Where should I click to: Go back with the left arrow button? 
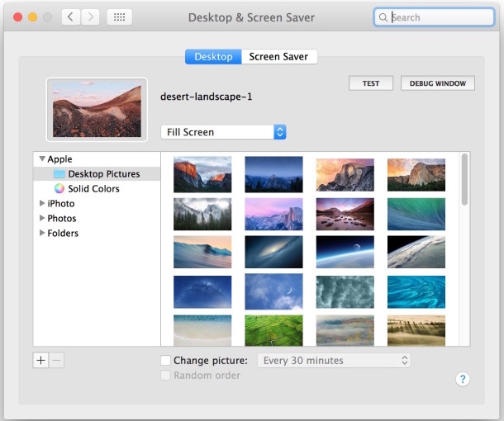tap(71, 17)
